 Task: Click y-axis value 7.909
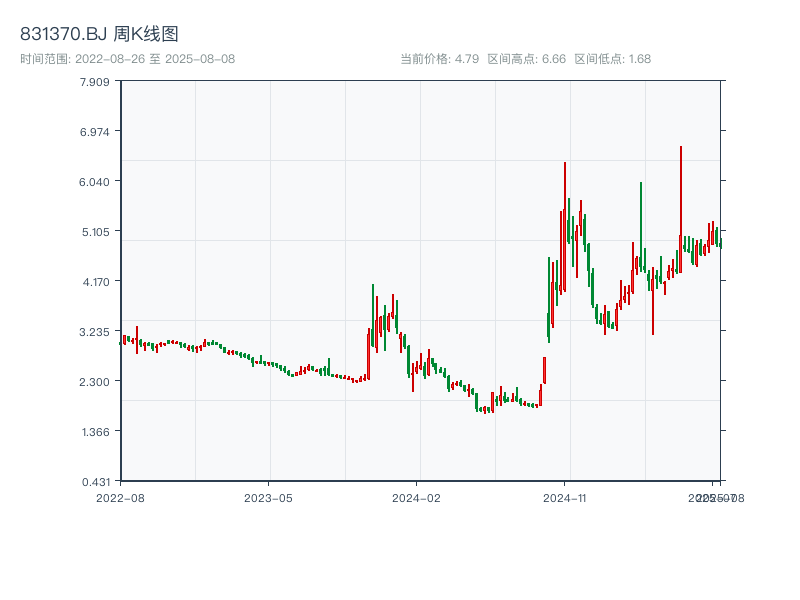coord(94,82)
